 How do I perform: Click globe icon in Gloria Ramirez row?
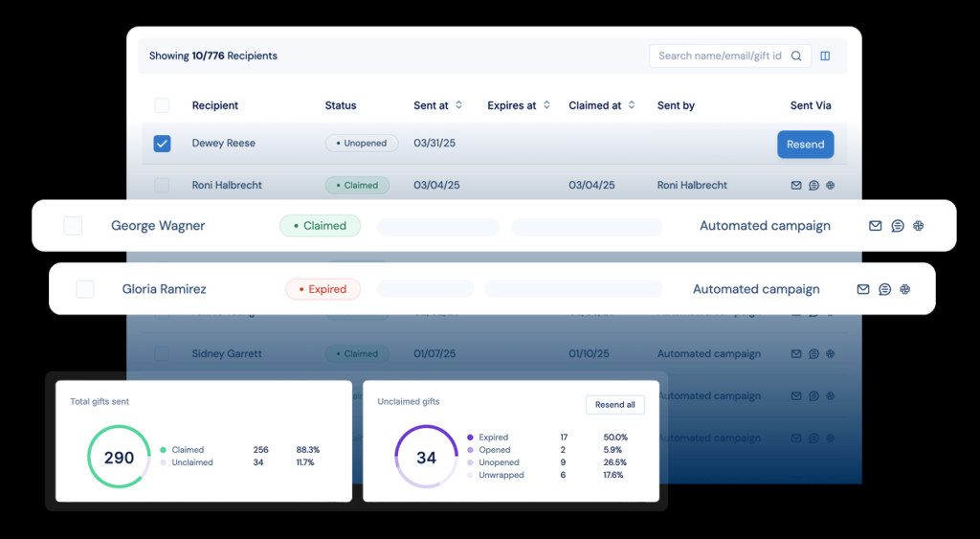point(905,289)
